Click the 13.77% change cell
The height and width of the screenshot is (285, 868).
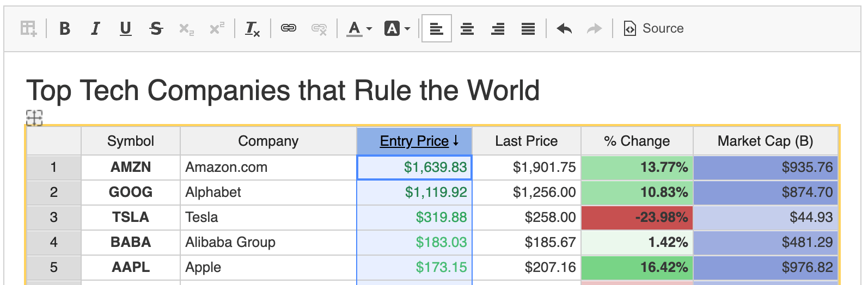(637, 168)
